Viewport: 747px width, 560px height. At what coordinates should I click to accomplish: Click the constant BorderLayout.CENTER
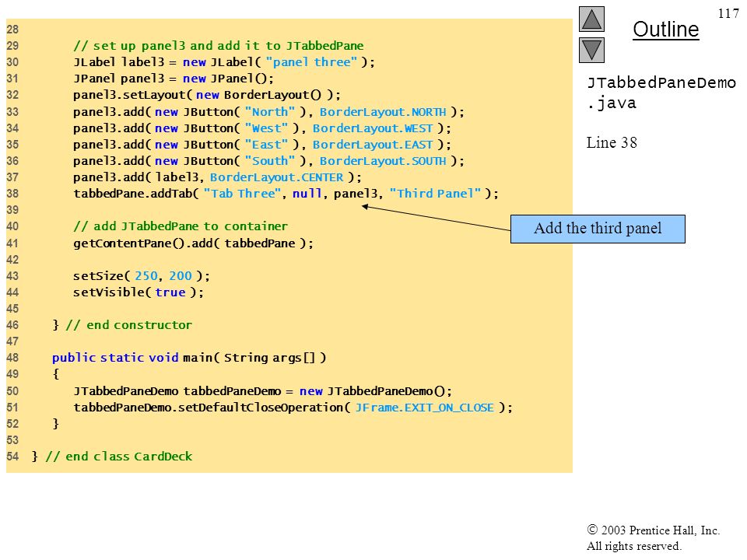coord(277,177)
